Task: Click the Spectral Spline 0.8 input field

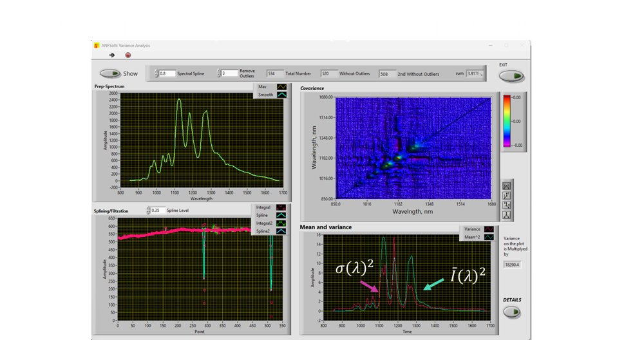Action: point(167,73)
